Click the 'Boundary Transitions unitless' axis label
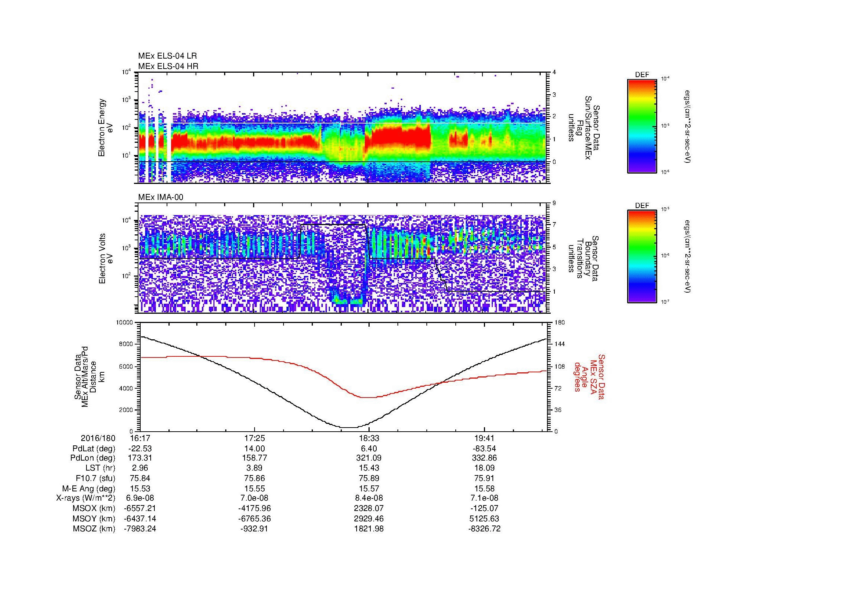 coord(584,258)
